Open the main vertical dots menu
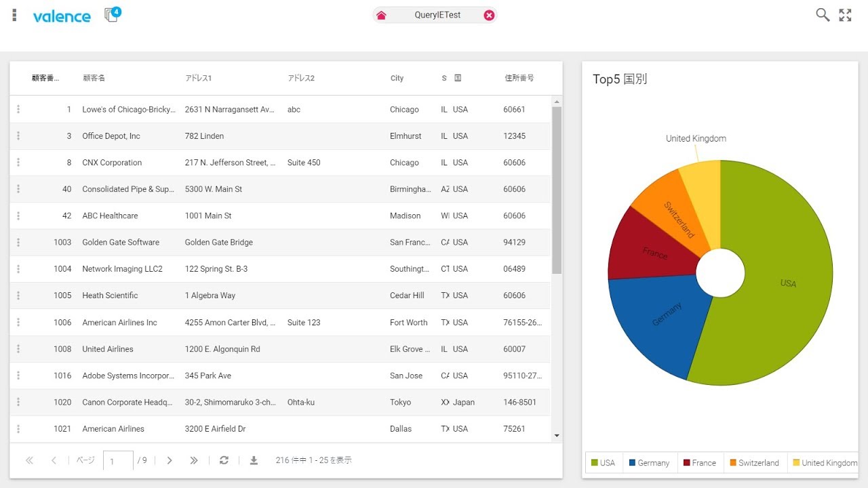 tap(14, 15)
